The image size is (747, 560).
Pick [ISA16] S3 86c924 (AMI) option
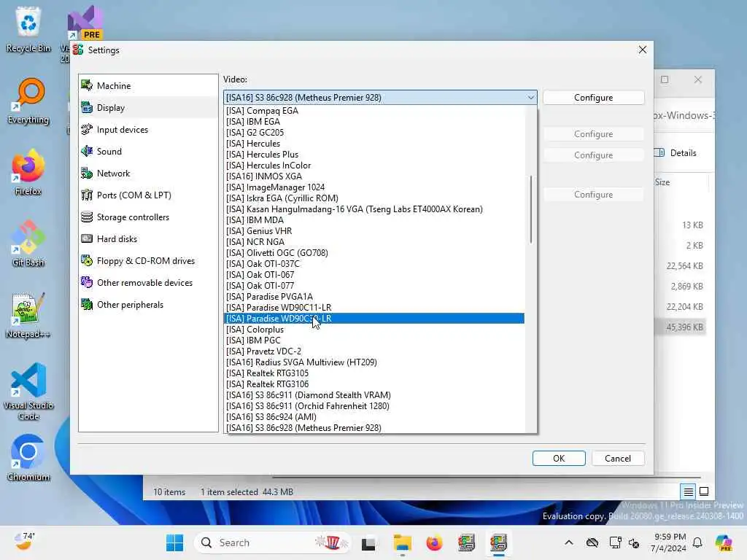pyautogui.click(x=374, y=416)
